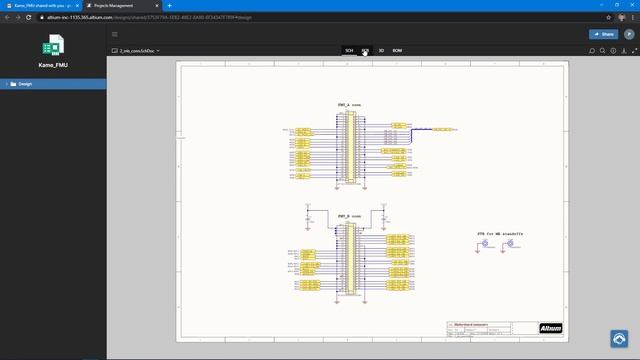Select the Projects Management browser tab
Screen dimensions: 640x360
click(121, 6)
